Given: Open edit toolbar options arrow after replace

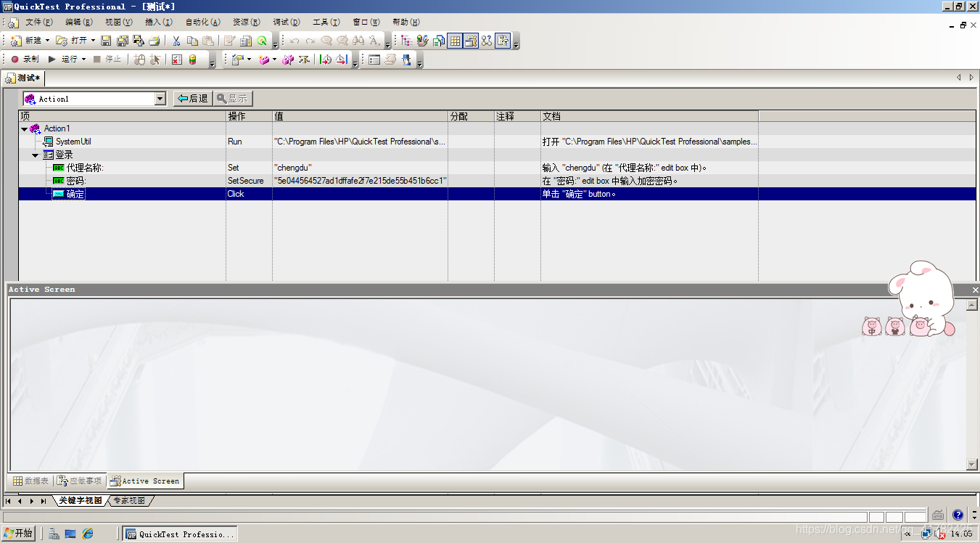Looking at the screenshot, I should 388,44.
